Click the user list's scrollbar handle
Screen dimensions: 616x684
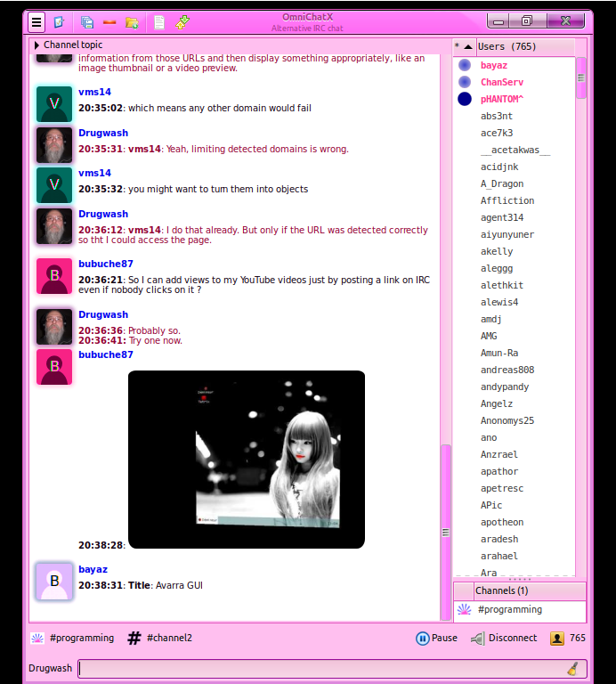click(580, 78)
